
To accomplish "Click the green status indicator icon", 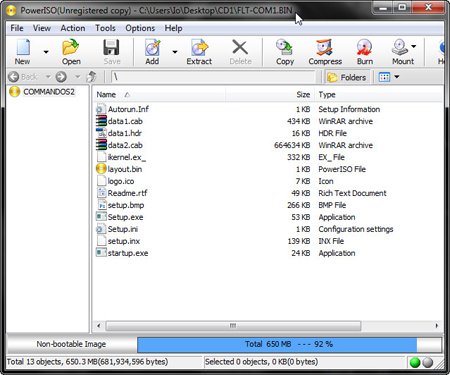I will [x=415, y=363].
